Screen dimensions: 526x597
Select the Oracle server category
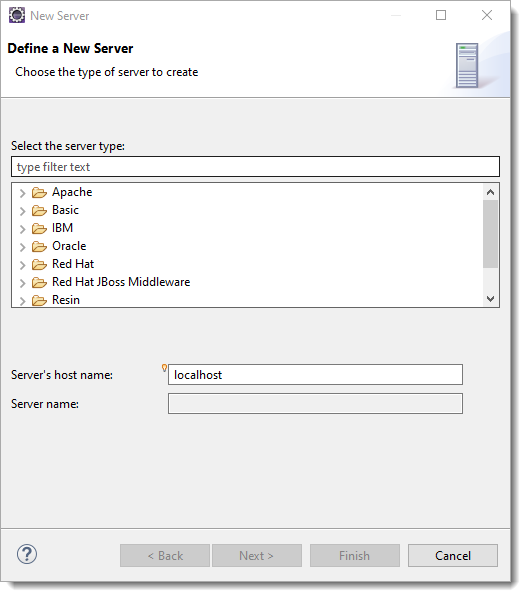click(69, 246)
